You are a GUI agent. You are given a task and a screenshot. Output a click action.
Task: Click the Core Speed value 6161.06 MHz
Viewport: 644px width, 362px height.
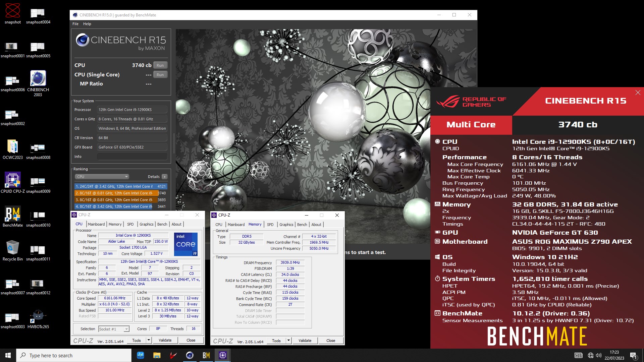115,298
